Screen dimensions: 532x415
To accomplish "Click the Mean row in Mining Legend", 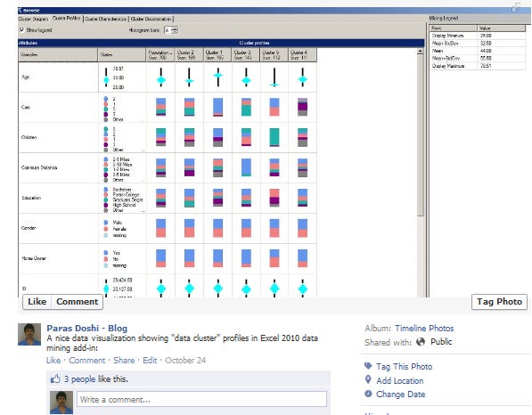I will pyautogui.click(x=478, y=51).
